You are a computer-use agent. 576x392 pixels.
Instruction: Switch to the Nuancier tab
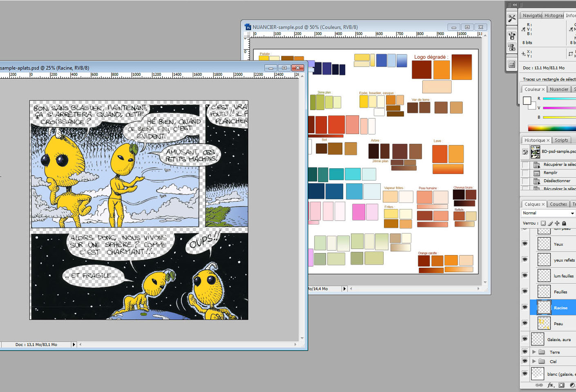[558, 89]
